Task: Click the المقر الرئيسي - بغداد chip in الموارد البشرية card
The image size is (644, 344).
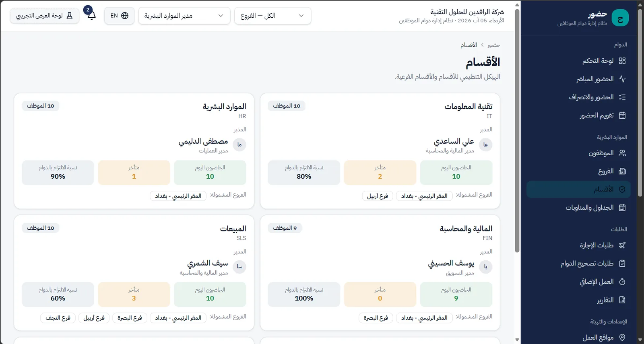Action: click(178, 196)
